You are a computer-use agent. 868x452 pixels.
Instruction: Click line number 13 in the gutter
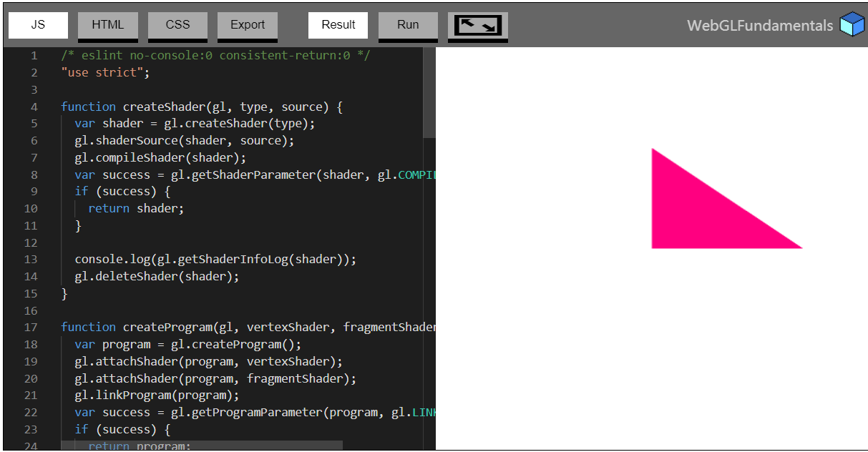tap(31, 259)
